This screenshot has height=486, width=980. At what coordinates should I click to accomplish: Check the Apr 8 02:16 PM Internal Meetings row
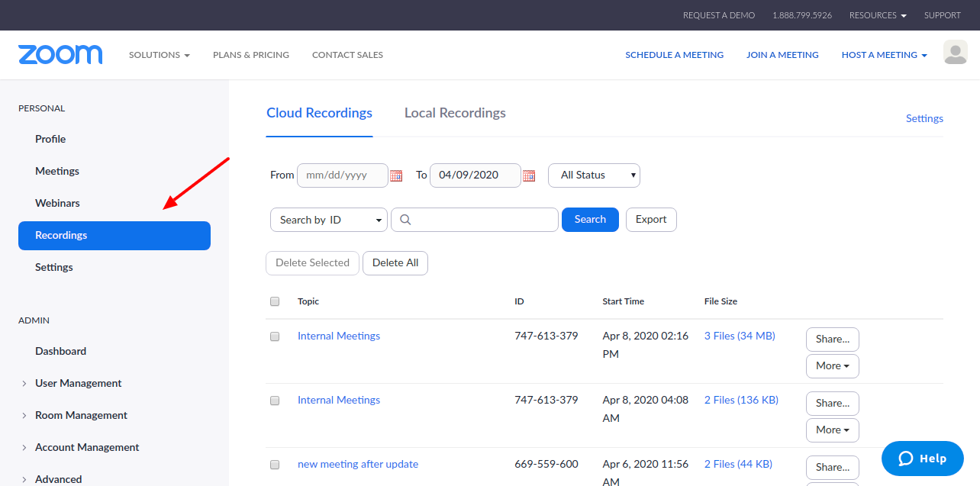pos(275,336)
